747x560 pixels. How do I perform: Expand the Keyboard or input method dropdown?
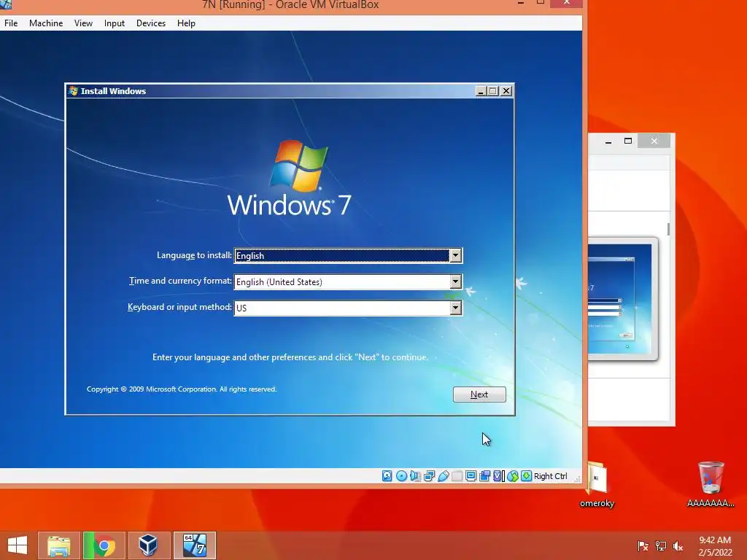[455, 308]
